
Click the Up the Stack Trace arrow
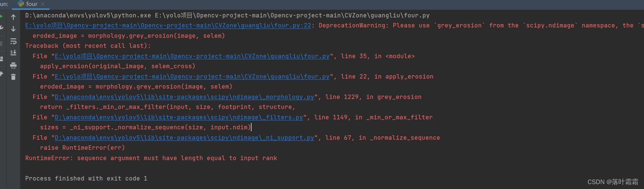pos(13,17)
